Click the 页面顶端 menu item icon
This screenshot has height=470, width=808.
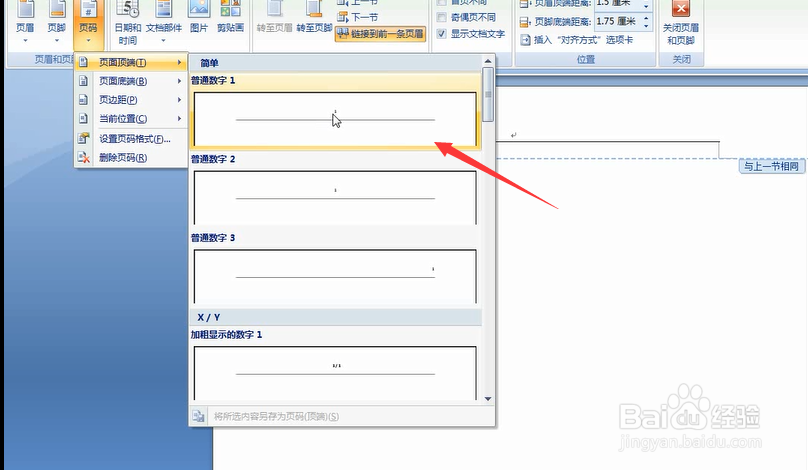coord(83,62)
